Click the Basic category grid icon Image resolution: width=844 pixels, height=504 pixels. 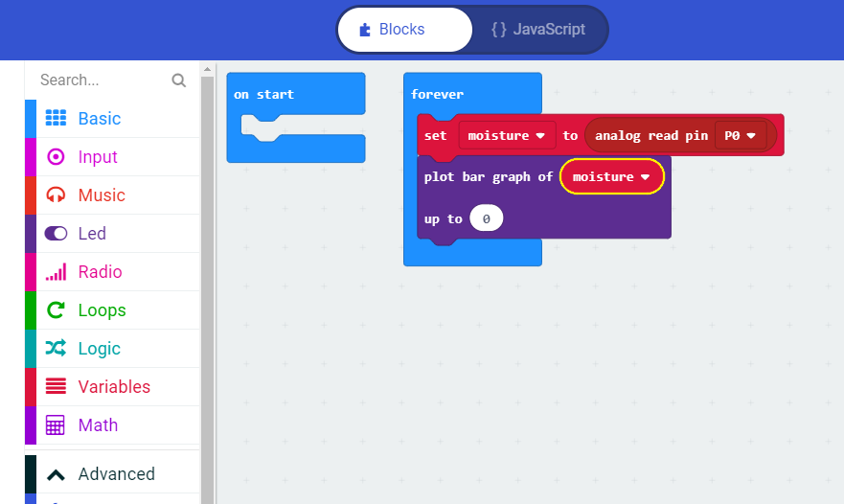[56, 118]
